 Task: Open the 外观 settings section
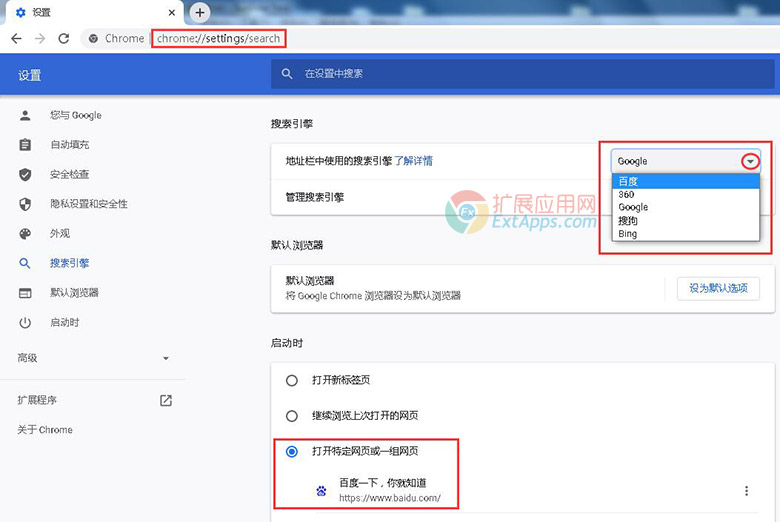[60, 233]
